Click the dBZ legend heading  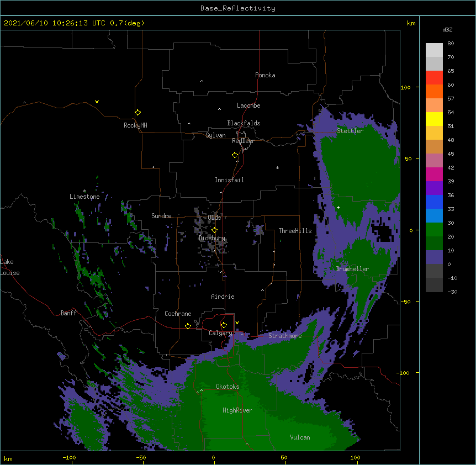(447, 29)
